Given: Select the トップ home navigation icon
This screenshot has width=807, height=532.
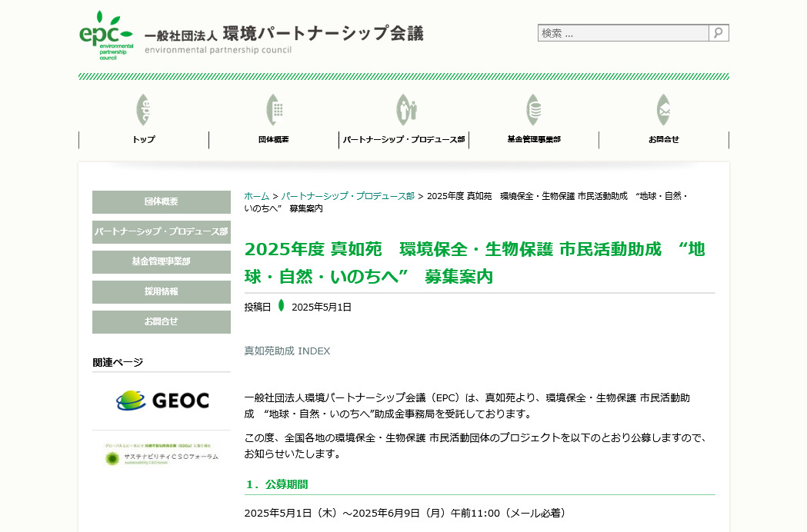Looking at the screenshot, I should point(143,109).
